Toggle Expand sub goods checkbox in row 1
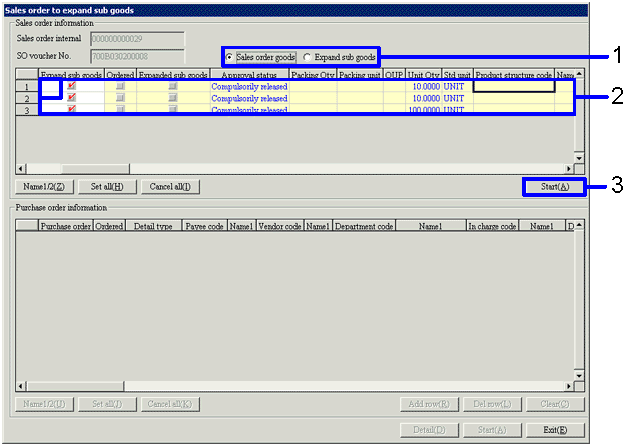The image size is (635, 446). click(71, 87)
